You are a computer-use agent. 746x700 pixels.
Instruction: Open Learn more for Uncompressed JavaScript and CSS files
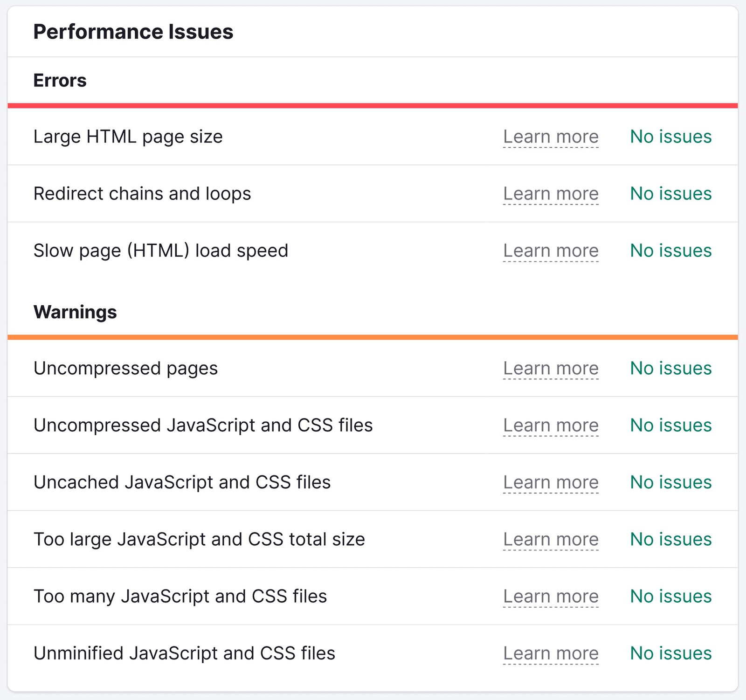551,425
